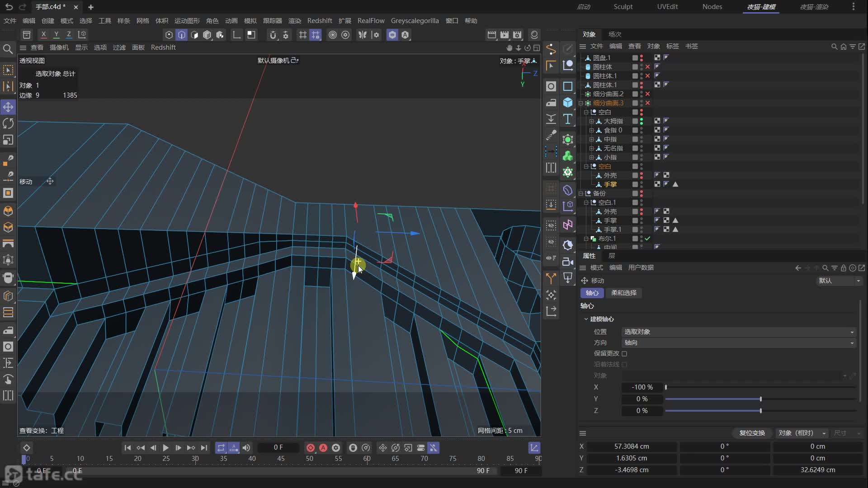The width and height of the screenshot is (868, 488).
Task: Adjust the Y axis percentage slider
Action: pos(761,399)
